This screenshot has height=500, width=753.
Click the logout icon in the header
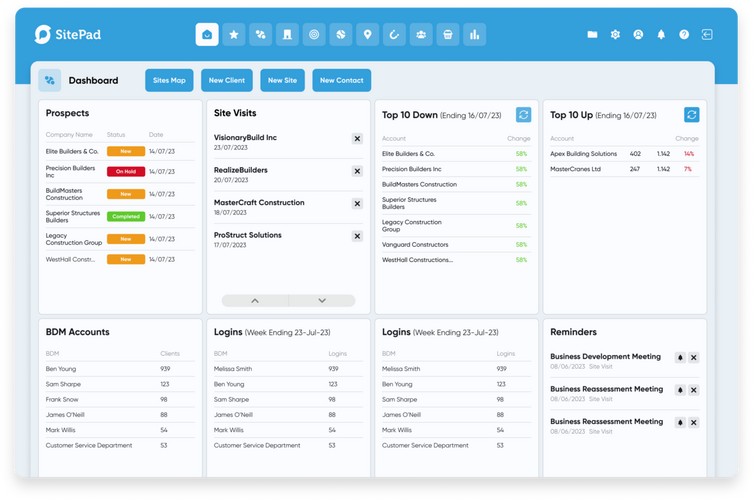click(x=707, y=35)
